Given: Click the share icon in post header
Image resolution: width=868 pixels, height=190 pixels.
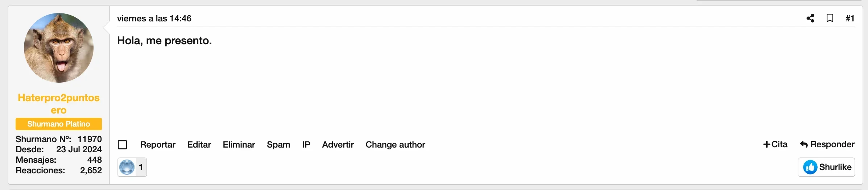Looking at the screenshot, I should tap(810, 18).
